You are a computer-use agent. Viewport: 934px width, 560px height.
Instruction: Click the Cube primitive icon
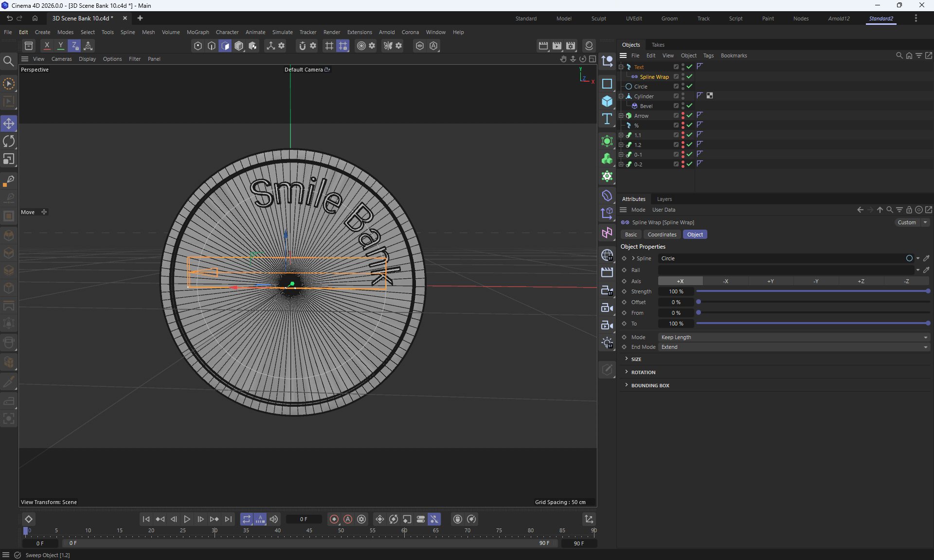(607, 101)
